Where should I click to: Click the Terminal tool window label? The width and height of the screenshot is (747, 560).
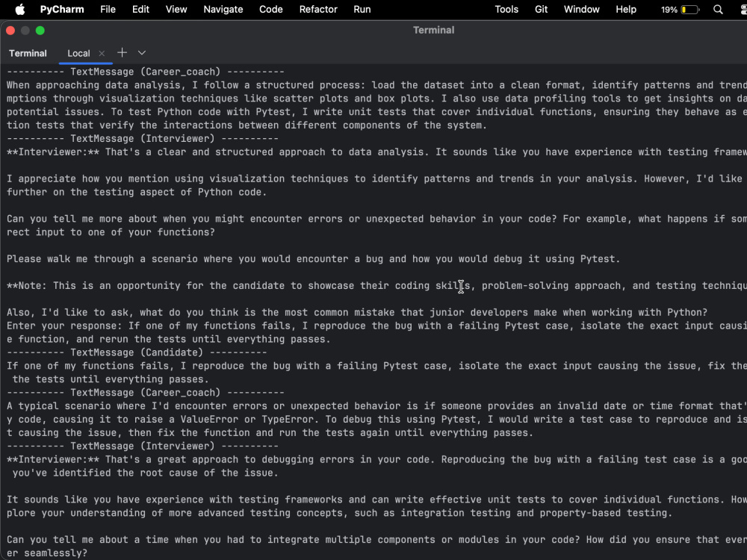tap(28, 53)
